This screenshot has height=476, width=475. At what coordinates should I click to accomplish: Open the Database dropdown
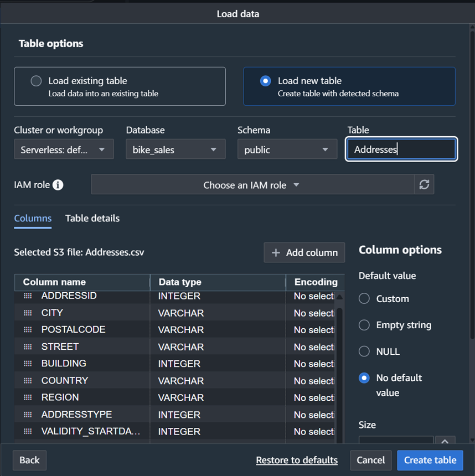[175, 149]
